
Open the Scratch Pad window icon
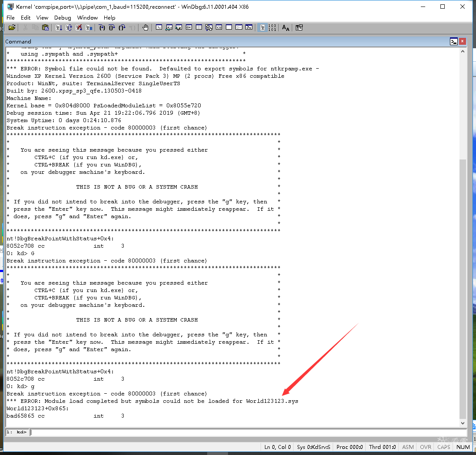pyautogui.click(x=229, y=28)
